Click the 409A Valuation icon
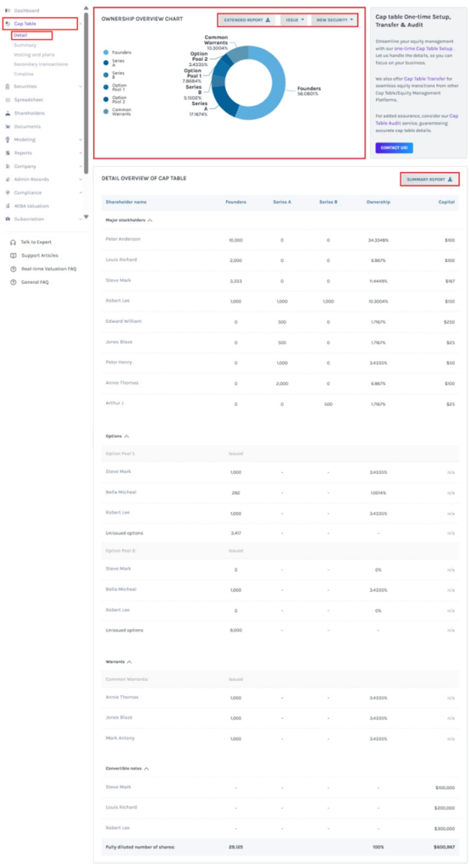 (8, 206)
